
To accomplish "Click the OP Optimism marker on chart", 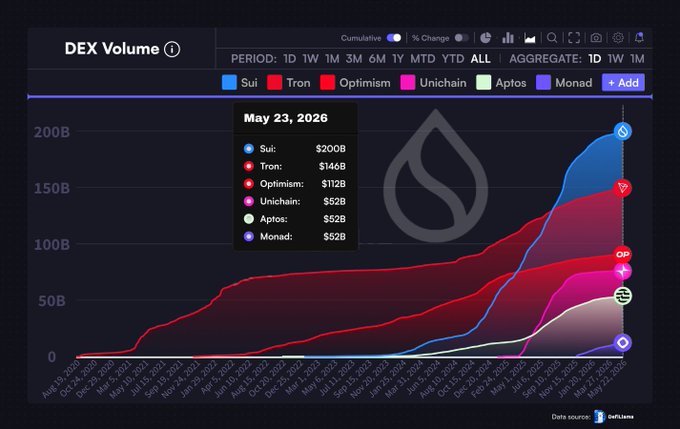I will pyautogui.click(x=623, y=255).
